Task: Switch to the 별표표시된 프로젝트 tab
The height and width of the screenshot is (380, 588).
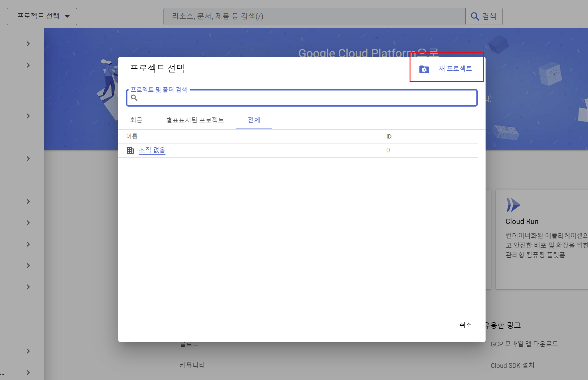Action: (x=195, y=120)
